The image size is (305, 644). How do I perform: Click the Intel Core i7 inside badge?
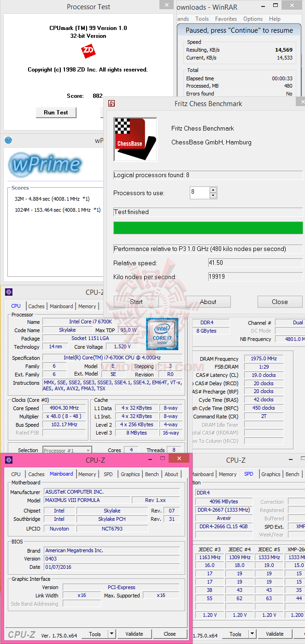pyautogui.click(x=162, y=334)
